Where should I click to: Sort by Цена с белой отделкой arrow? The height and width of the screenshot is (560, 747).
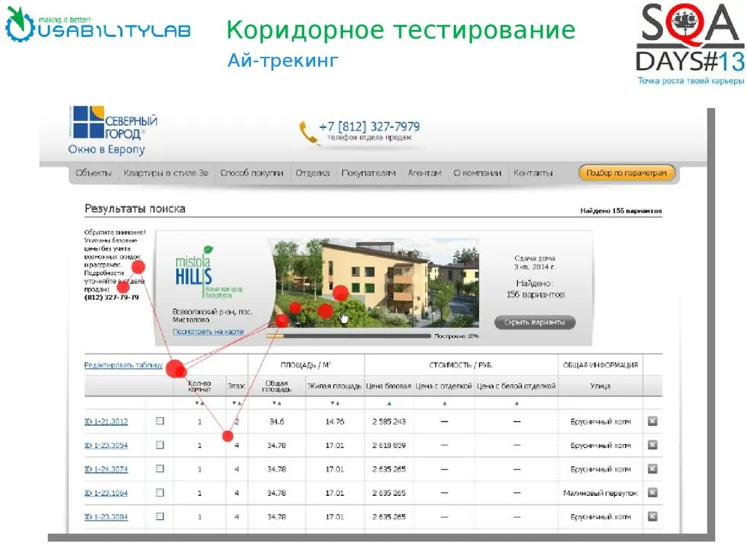(517, 403)
